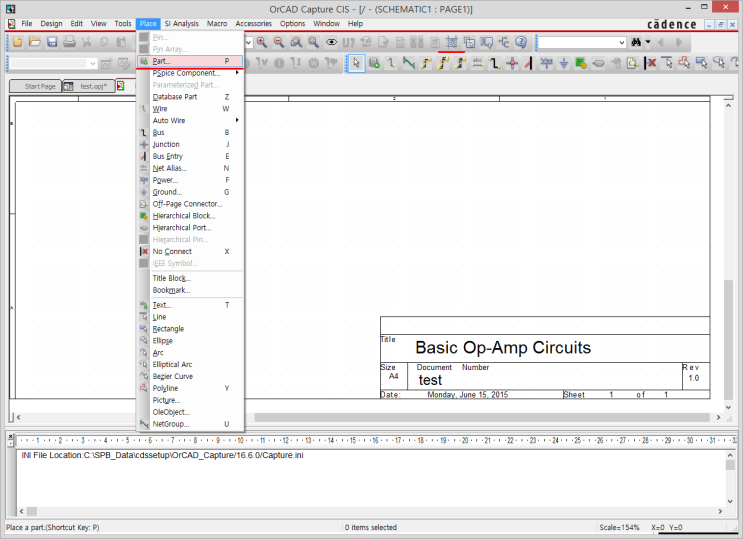The width and height of the screenshot is (743, 539).
Task: Close the session log pane with X
Action: pos(10,436)
